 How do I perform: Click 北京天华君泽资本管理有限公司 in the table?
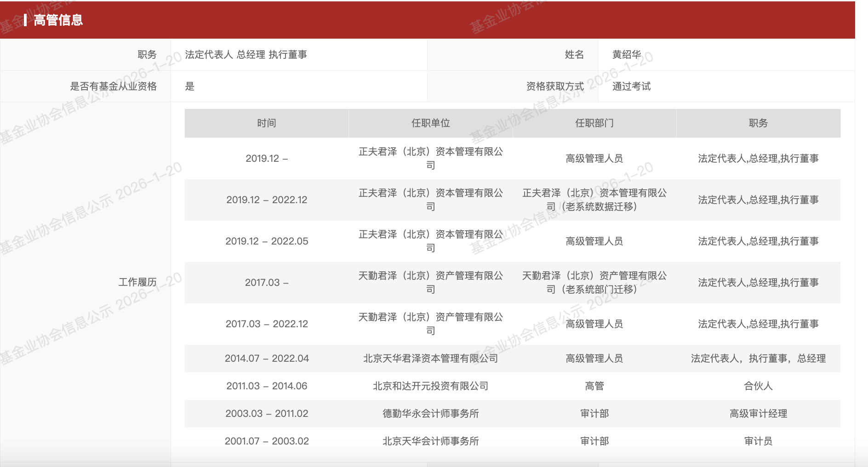430,359
